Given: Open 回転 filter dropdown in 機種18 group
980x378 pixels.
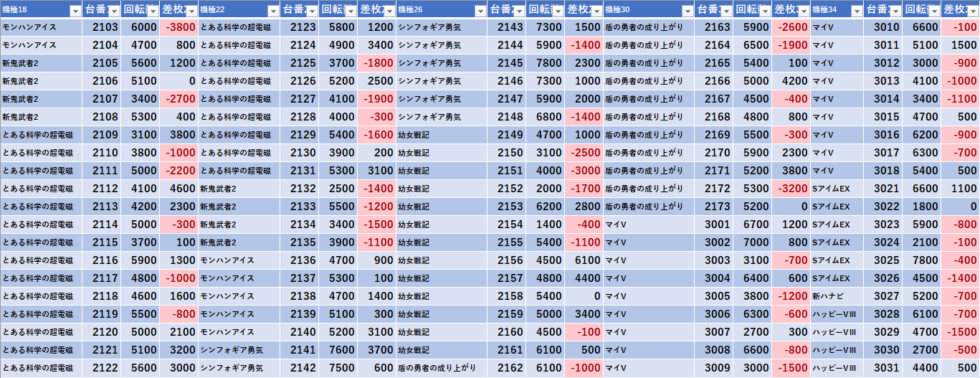Looking at the screenshot, I should pos(152,11).
